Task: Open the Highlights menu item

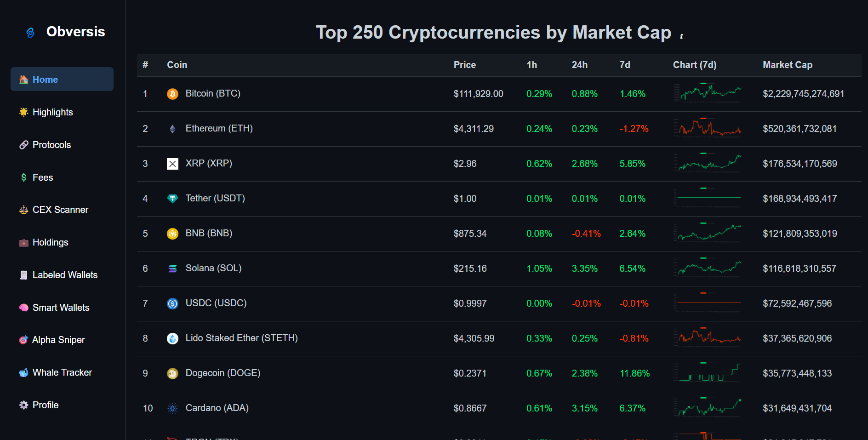Action: (52, 112)
